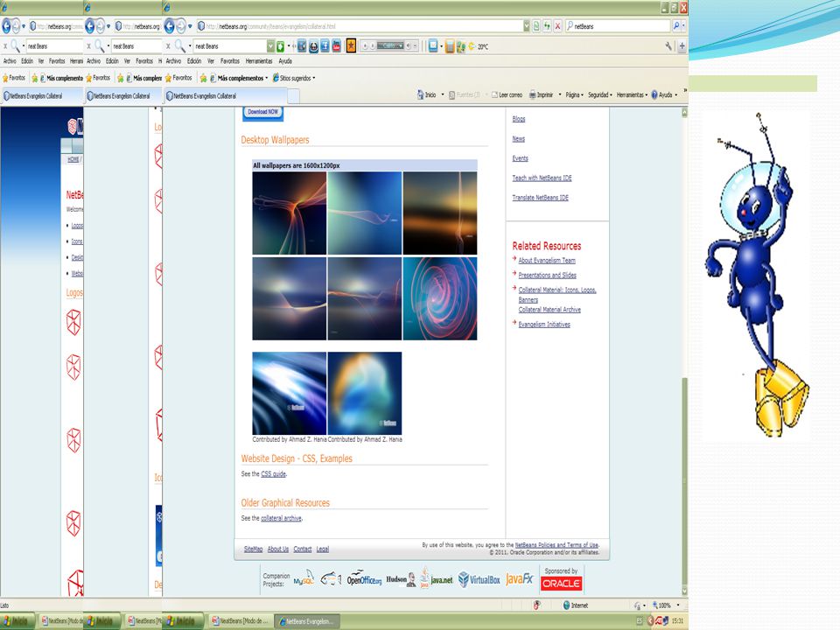
Task: Switch to NeatBeans [Modo de taskbar button beside front window Inicio
Action: (x=239, y=621)
